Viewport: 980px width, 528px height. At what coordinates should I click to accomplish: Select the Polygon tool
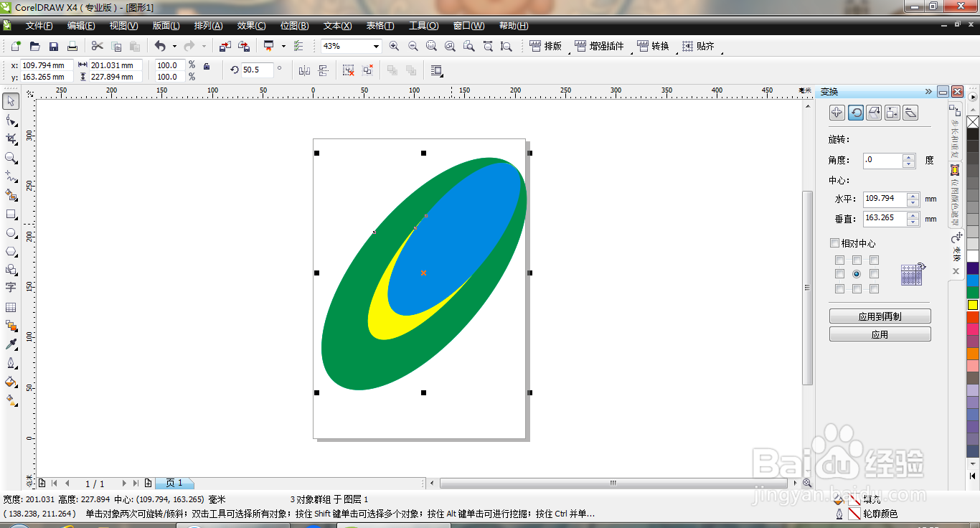pyautogui.click(x=11, y=251)
